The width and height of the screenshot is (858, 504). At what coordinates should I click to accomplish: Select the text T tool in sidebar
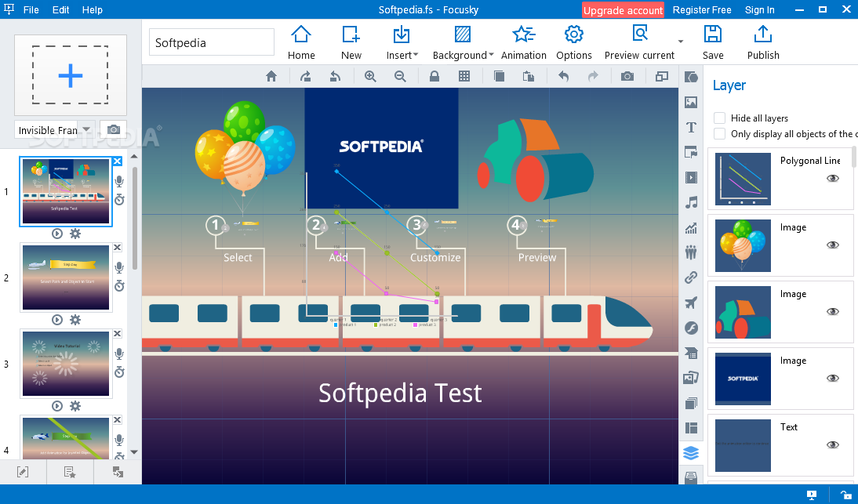tap(691, 127)
